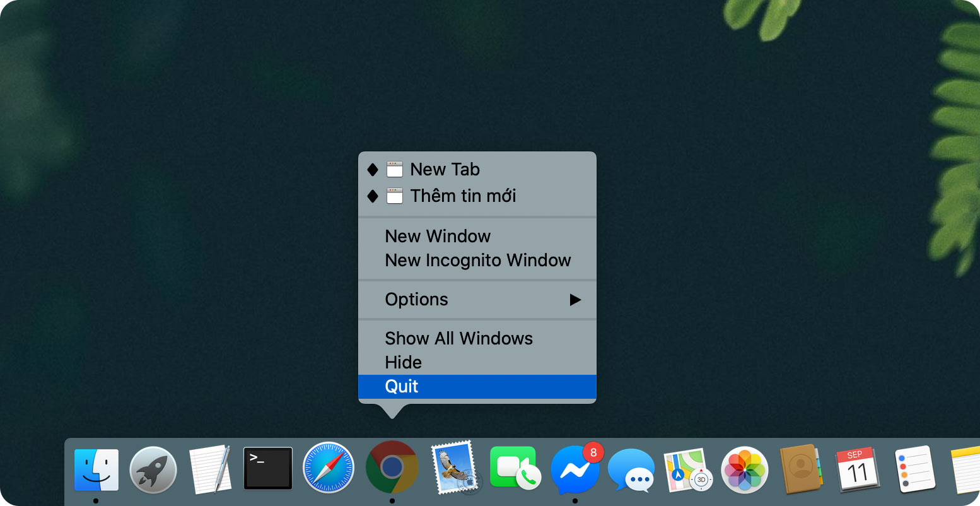Open a New Incognito Window

click(x=477, y=260)
